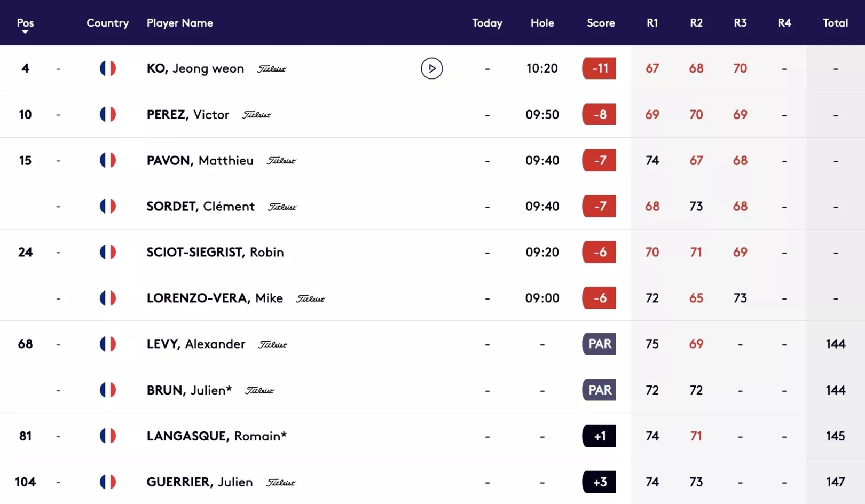
Task: Sort by Pos using the dropdown arrow
Action: (25, 32)
